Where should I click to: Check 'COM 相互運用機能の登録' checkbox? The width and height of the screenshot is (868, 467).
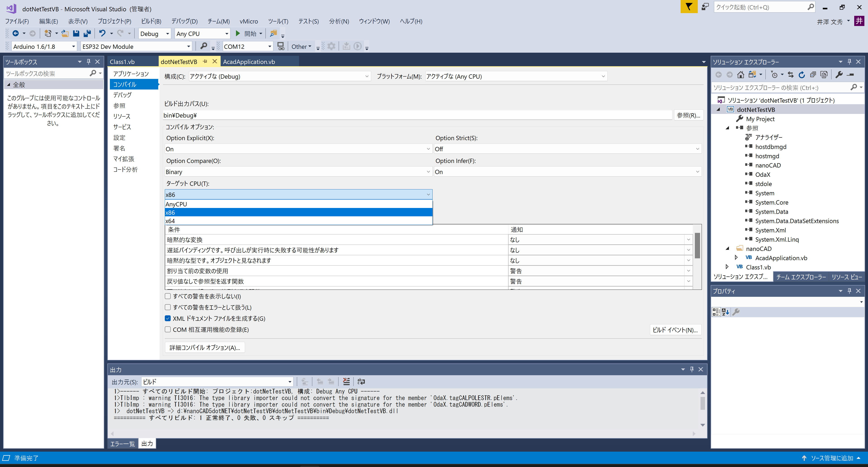coord(168,330)
